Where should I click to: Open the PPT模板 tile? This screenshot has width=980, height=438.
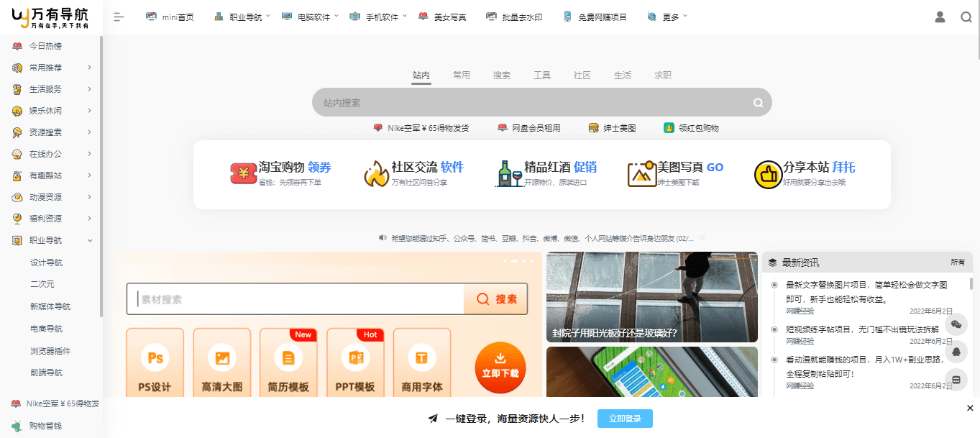point(355,364)
